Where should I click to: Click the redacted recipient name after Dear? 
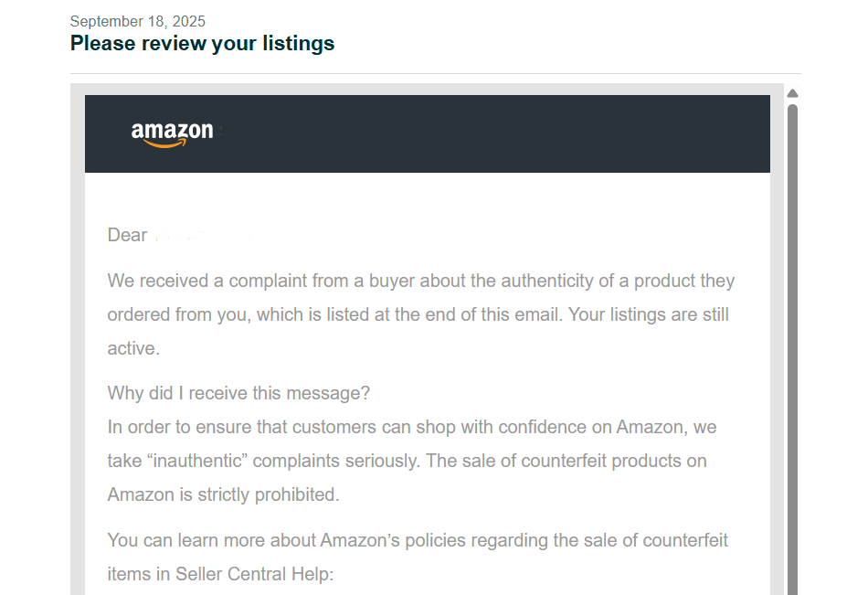201,236
